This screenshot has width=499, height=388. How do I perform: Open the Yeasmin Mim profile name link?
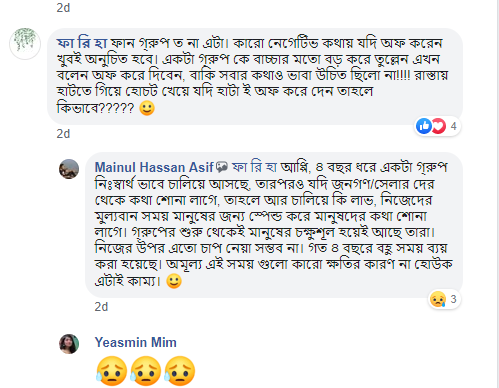[x=136, y=342]
